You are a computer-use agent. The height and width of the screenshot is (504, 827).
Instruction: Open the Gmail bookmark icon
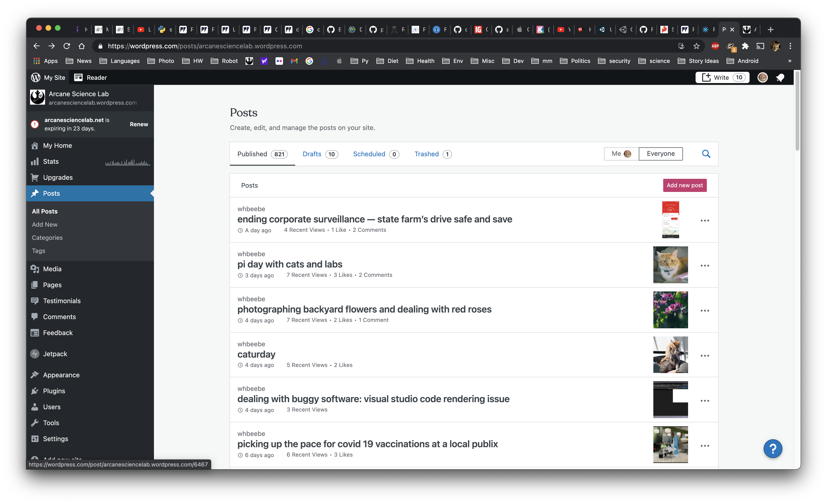(294, 61)
